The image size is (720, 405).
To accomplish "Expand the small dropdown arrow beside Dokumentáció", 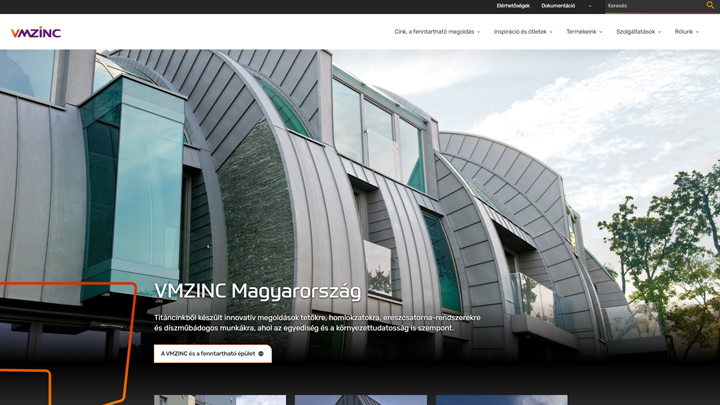I will 590,6.
